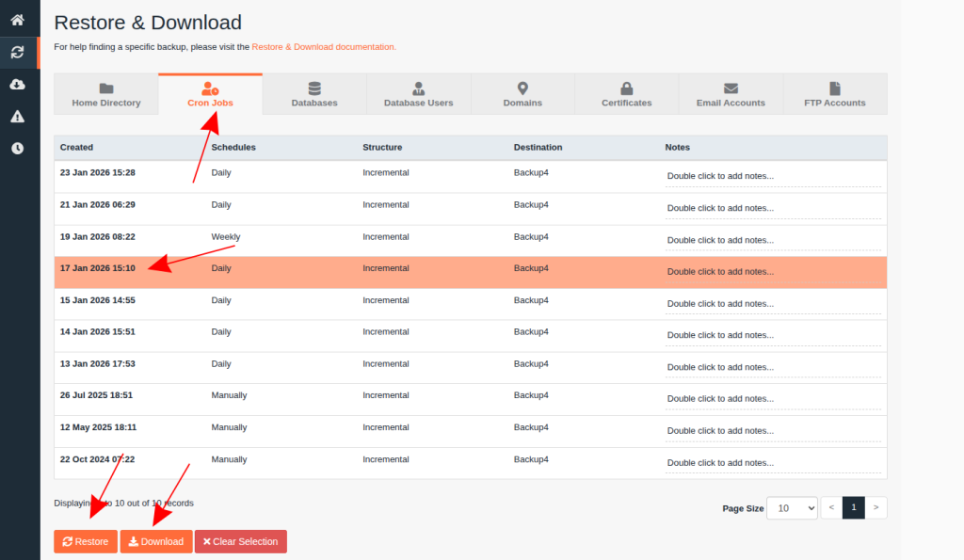Go to next page with the arrow
The width and height of the screenshot is (964, 560).
876,508
